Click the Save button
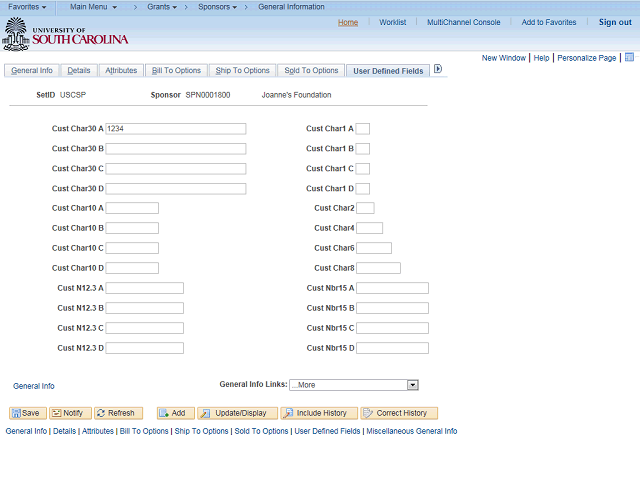This screenshot has width=640, height=480. click(x=28, y=413)
